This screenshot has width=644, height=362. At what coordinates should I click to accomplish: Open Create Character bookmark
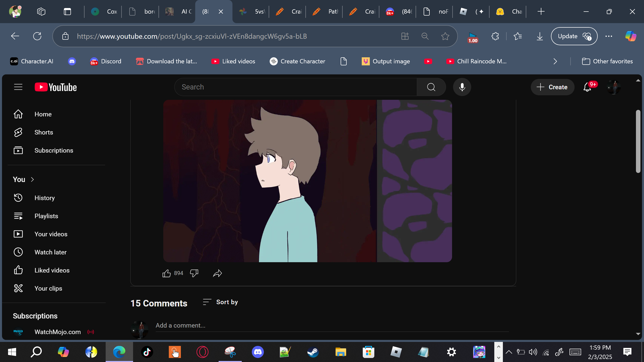click(297, 61)
